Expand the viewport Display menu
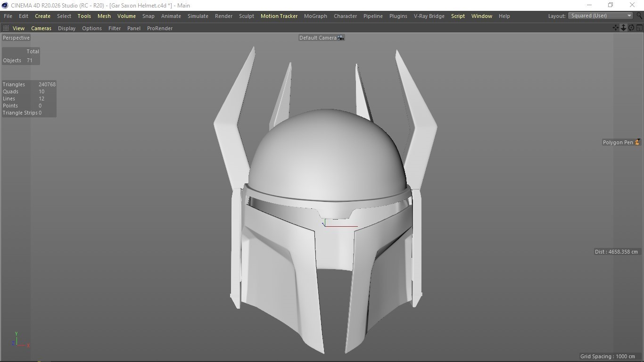This screenshot has width=644, height=362. 66,28
